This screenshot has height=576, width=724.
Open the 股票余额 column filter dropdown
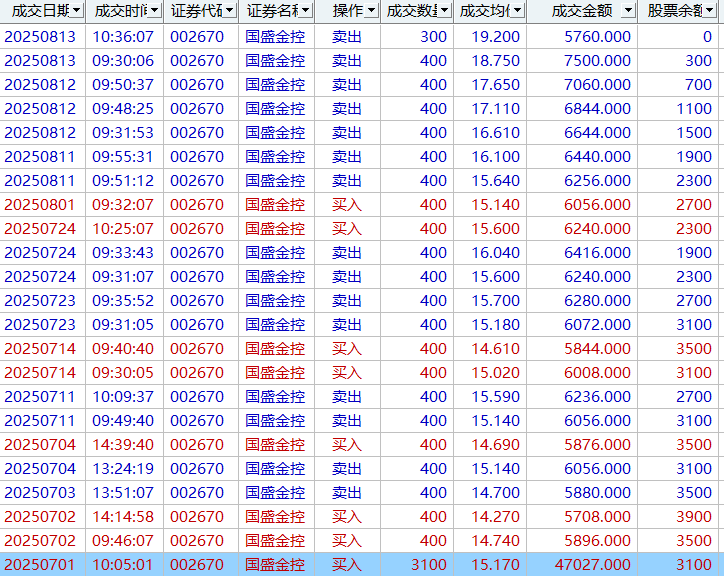coord(710,10)
